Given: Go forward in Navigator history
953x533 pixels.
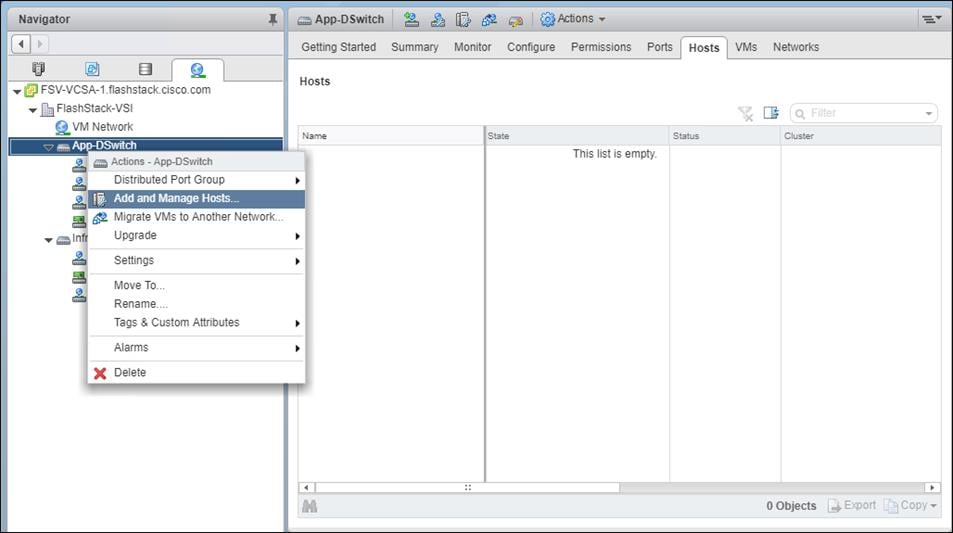Looking at the screenshot, I should [x=40, y=44].
